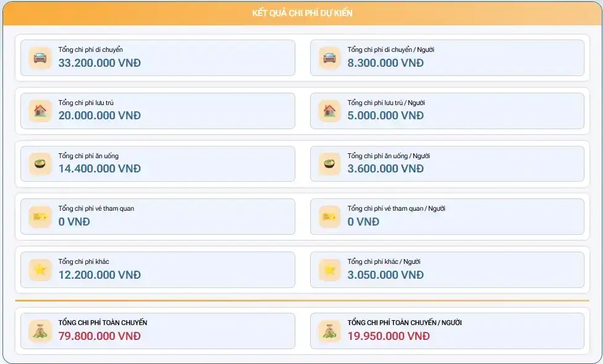Viewport: 603px width, 364px height.
Task: Click the car icon for transport cost per person
Action: pyautogui.click(x=329, y=58)
